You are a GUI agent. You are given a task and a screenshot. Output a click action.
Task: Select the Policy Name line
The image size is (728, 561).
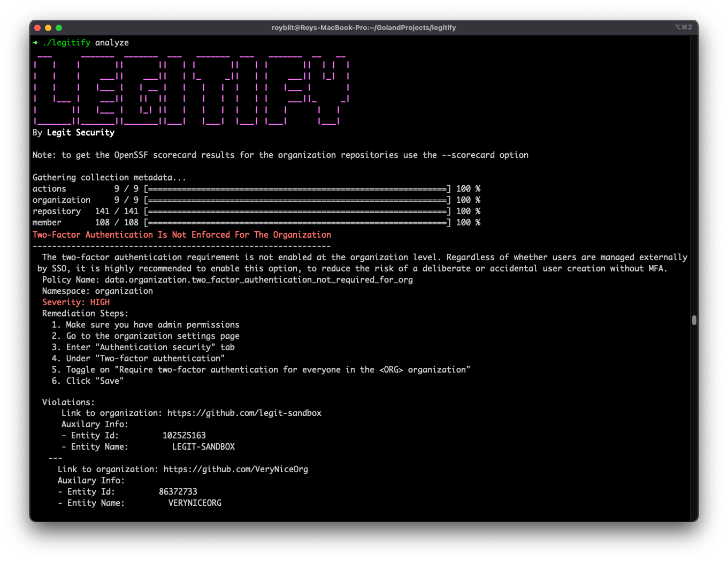pos(227,279)
